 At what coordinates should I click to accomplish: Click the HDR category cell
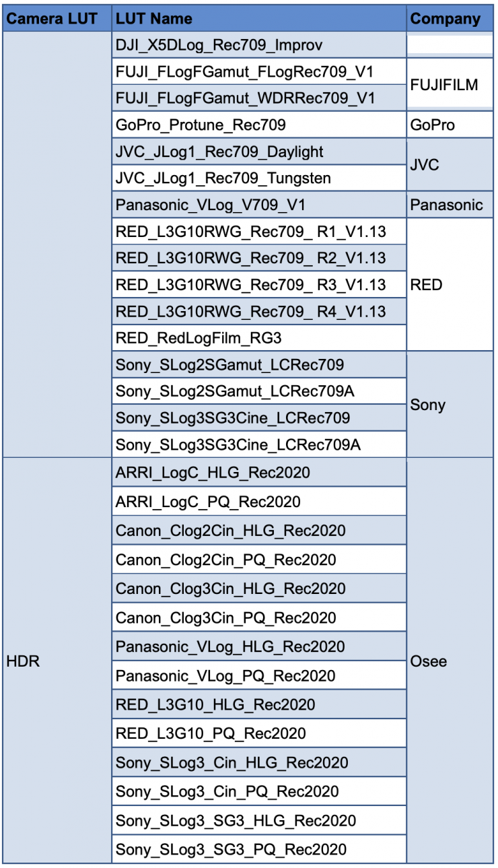click(x=23, y=661)
